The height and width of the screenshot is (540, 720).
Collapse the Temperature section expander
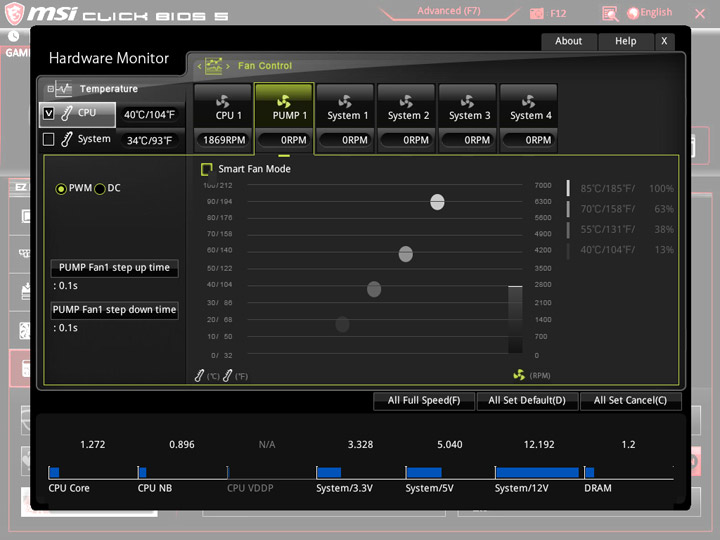click(51, 89)
